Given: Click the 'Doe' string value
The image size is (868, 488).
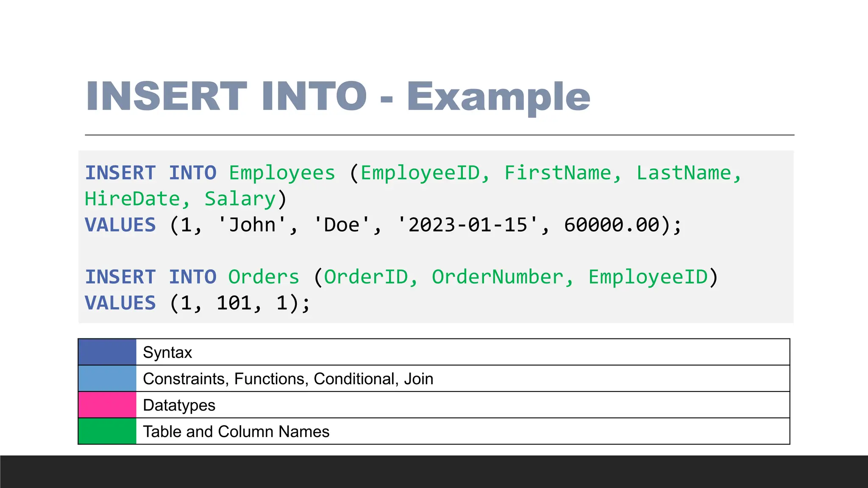Looking at the screenshot, I should click(342, 225).
